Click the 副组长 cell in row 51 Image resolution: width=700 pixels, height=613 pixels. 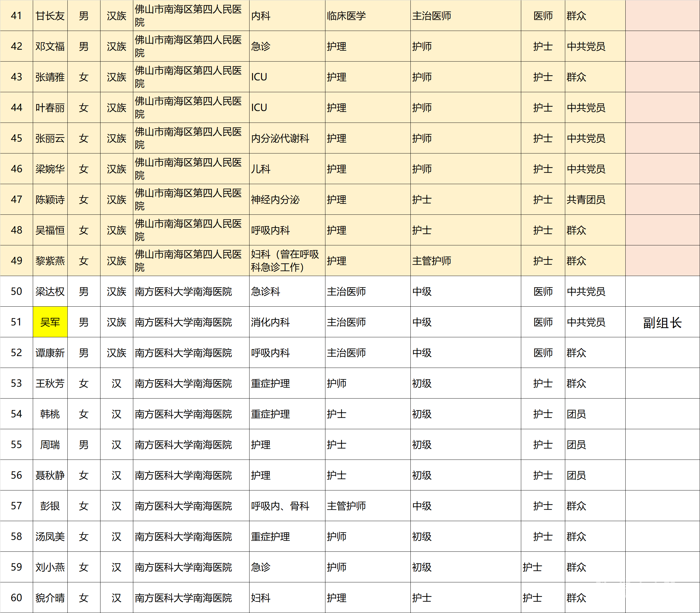coord(662,322)
